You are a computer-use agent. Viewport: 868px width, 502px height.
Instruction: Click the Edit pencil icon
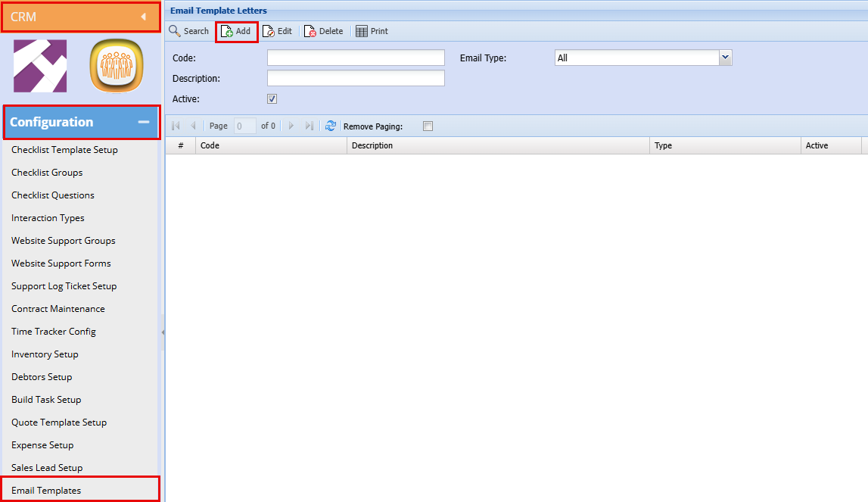pos(269,32)
